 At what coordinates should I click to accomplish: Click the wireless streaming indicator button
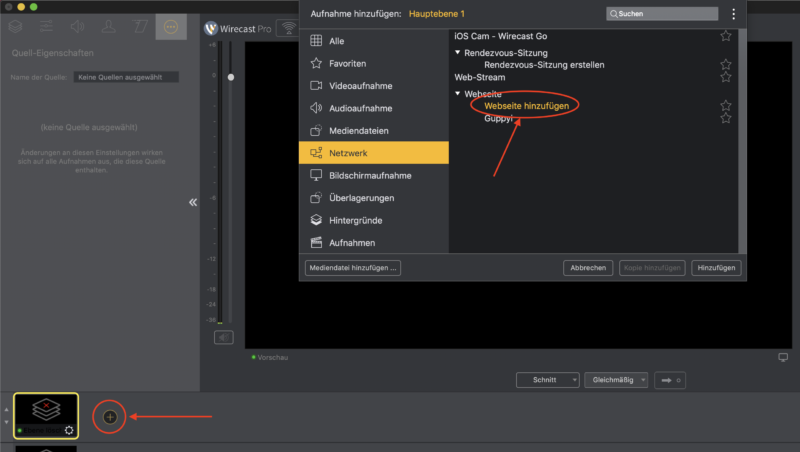(x=288, y=28)
